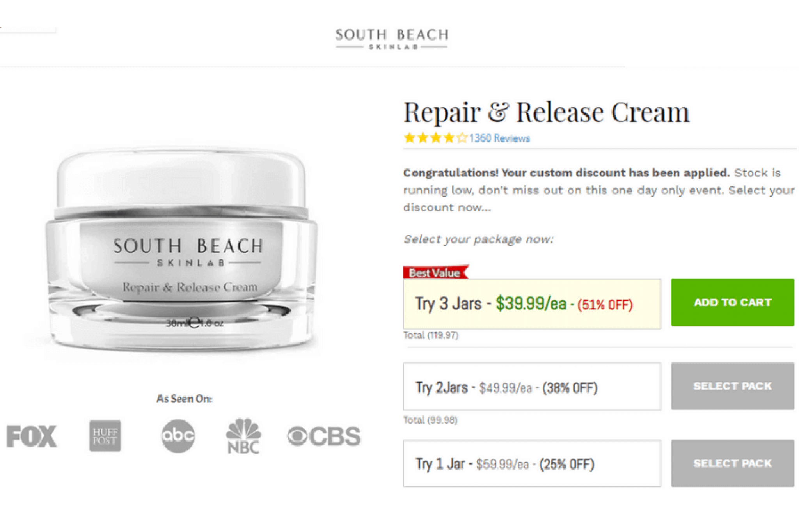Select the Try 2Jars package option
The image size is (799, 532).
(532, 387)
